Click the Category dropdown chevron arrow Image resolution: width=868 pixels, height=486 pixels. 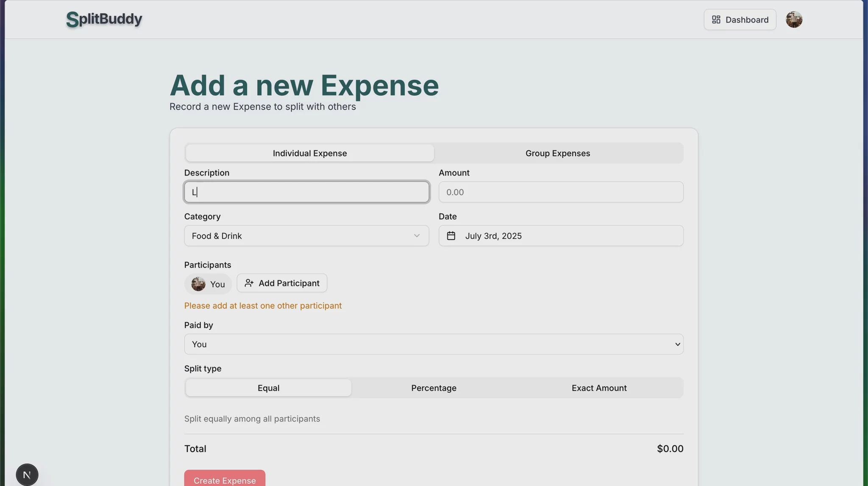pyautogui.click(x=417, y=236)
